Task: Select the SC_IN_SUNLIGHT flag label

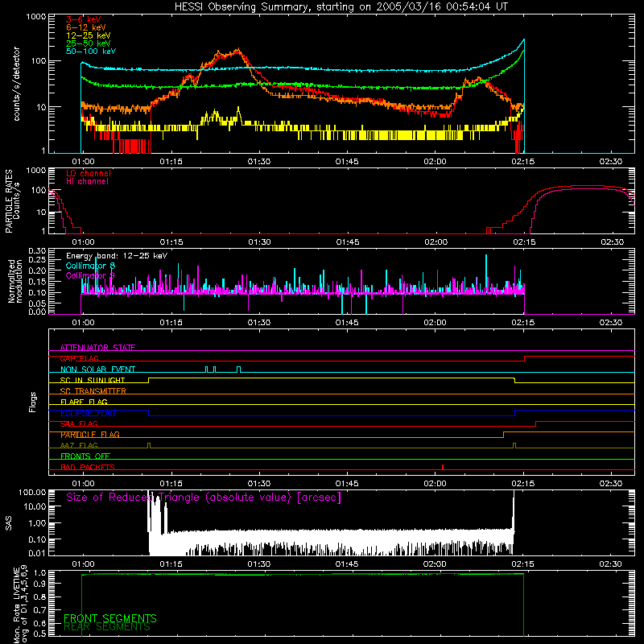Action: pos(93,380)
